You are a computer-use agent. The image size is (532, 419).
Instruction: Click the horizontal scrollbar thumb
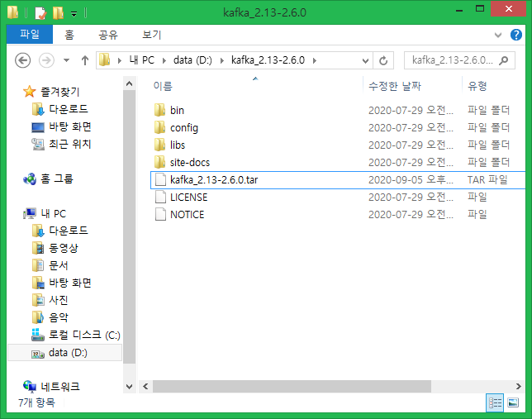click(x=292, y=387)
